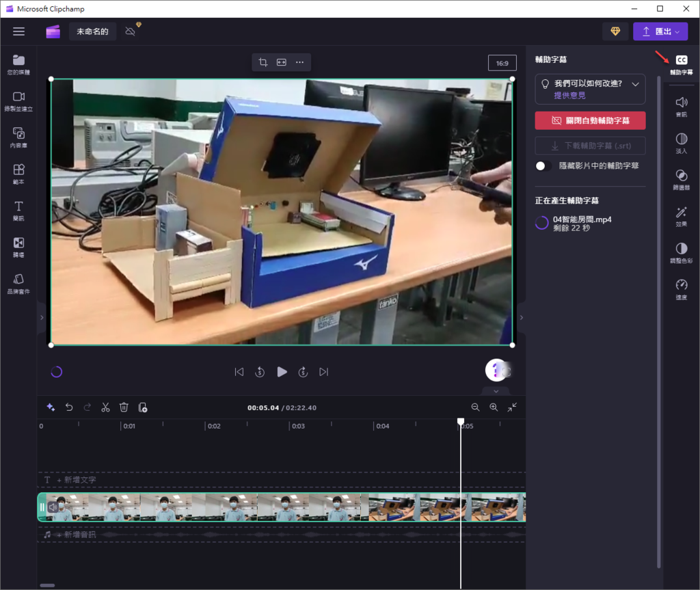This screenshot has width=700, height=590.
Task: Click 關閉自動輔助字幕 button
Action: (590, 120)
